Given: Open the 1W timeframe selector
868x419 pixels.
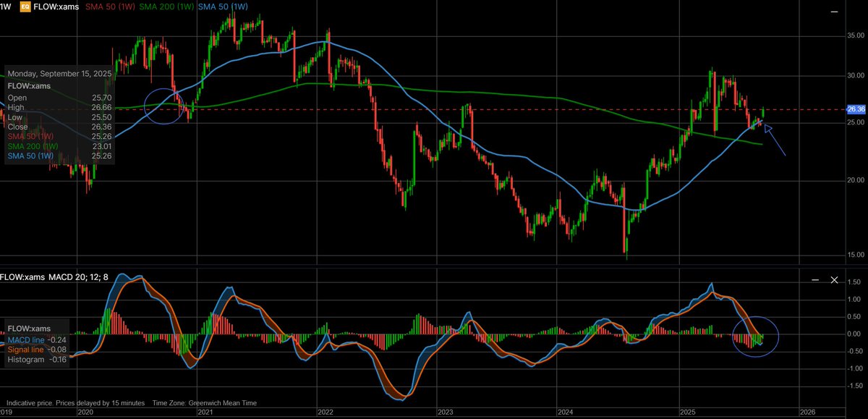Looking at the screenshot, I should (x=5, y=5).
